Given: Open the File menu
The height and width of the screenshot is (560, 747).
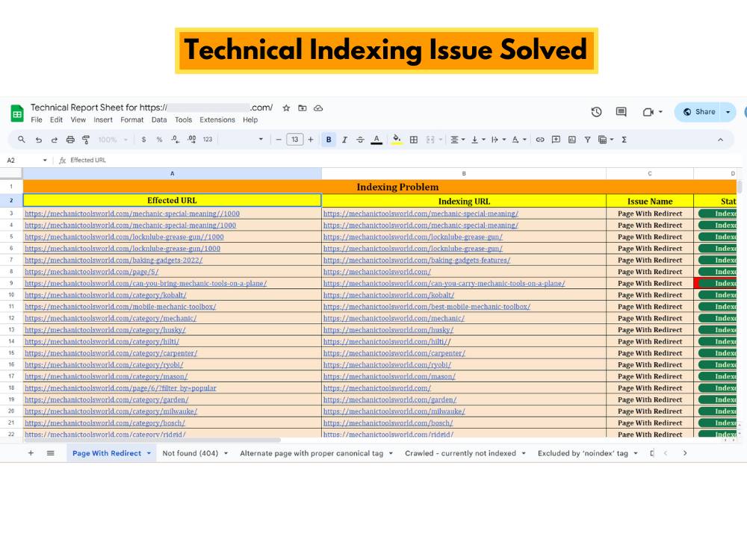Looking at the screenshot, I should pyautogui.click(x=37, y=120).
